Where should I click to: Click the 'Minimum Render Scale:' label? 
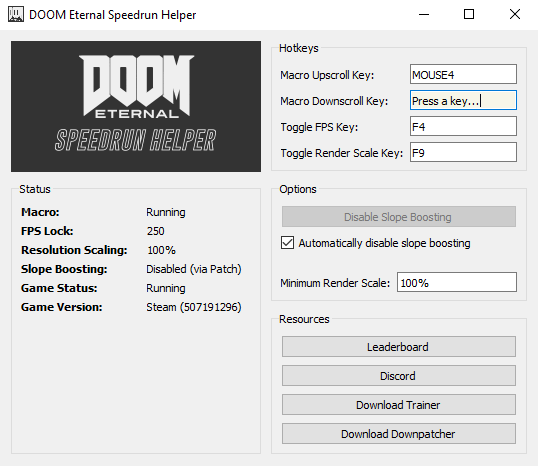[x=335, y=283]
